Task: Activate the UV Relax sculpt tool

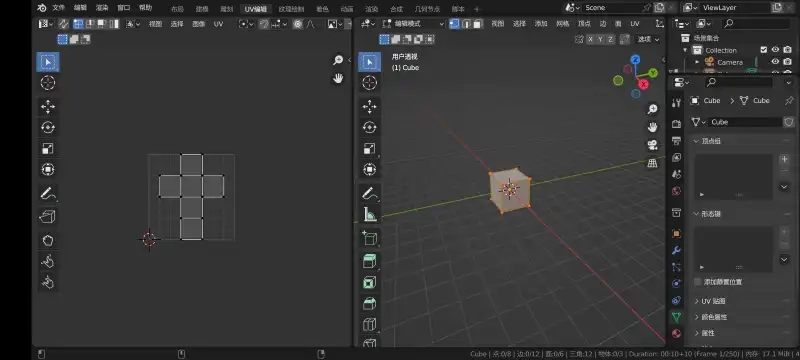Action: pos(47,261)
